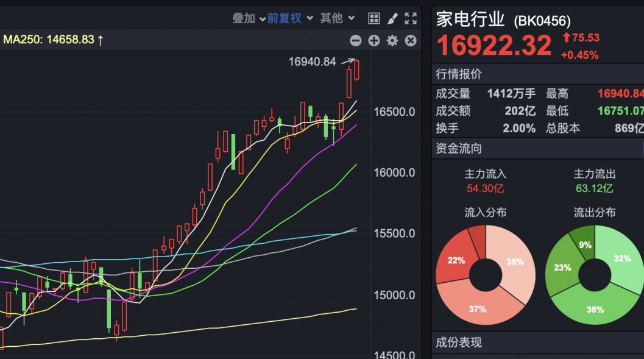Enter fullscreen chart mode
The height and width of the screenshot is (359, 644).
pyautogui.click(x=411, y=18)
